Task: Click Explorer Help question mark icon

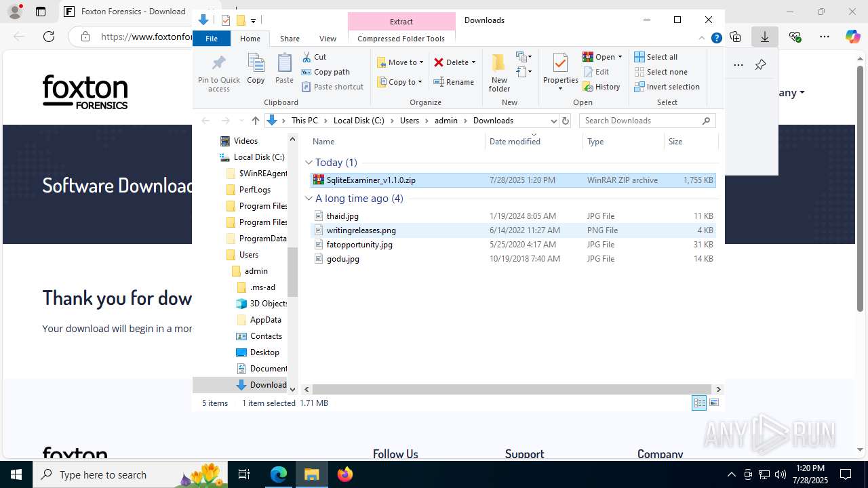Action: tap(716, 39)
